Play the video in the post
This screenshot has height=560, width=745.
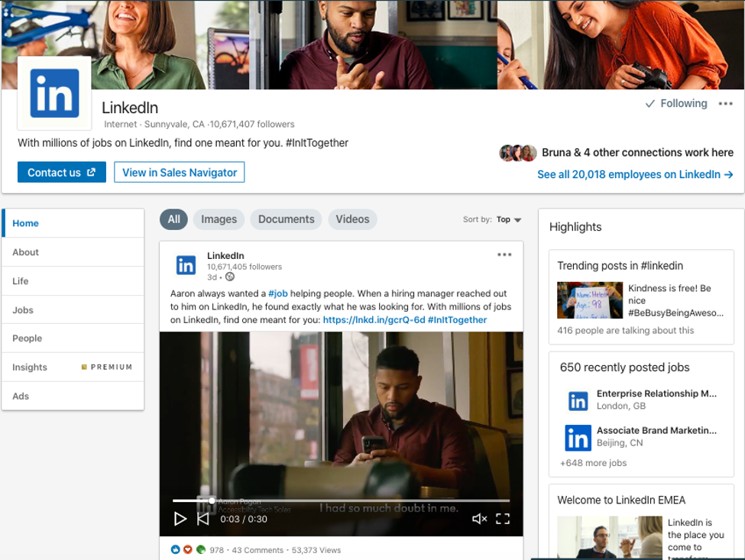180,519
